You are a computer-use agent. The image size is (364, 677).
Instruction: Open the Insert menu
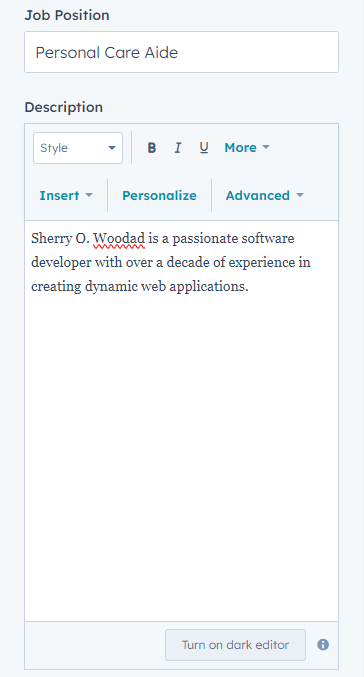tap(66, 196)
